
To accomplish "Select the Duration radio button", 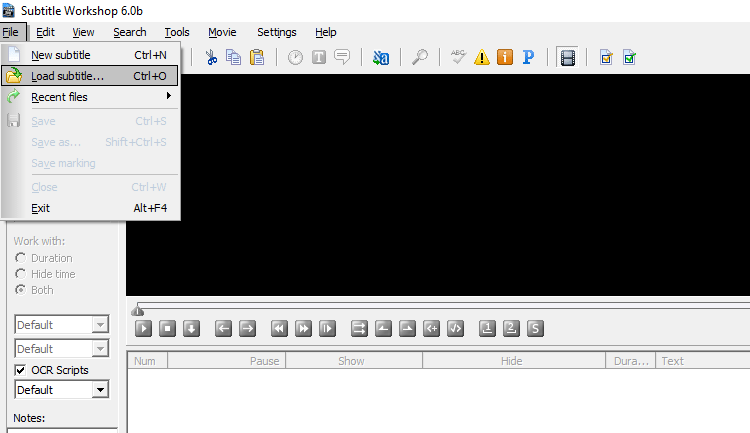I will coord(20,258).
